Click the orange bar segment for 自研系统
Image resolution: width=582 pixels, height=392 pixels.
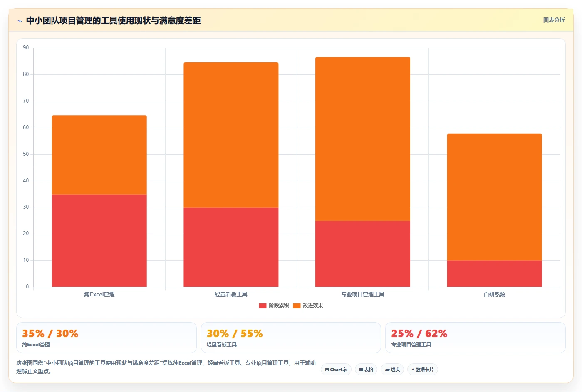click(494, 197)
